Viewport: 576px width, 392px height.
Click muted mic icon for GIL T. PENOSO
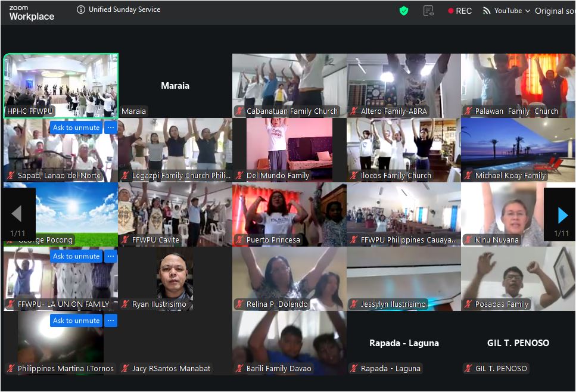coord(468,369)
